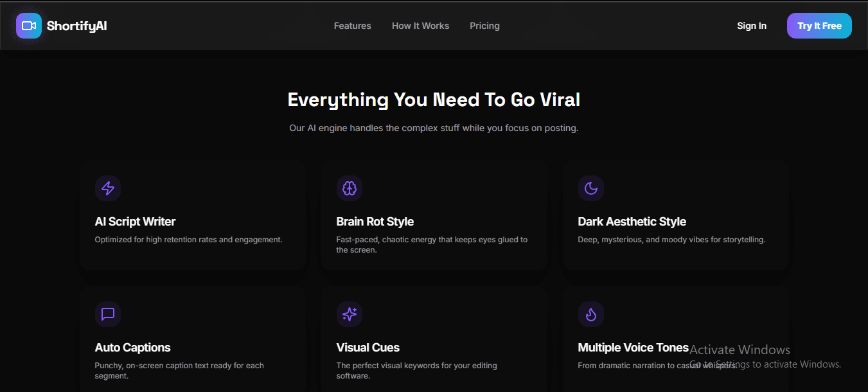The image size is (868, 392).
Task: Click the brain icon on Brain Rot Style
Action: [349, 188]
